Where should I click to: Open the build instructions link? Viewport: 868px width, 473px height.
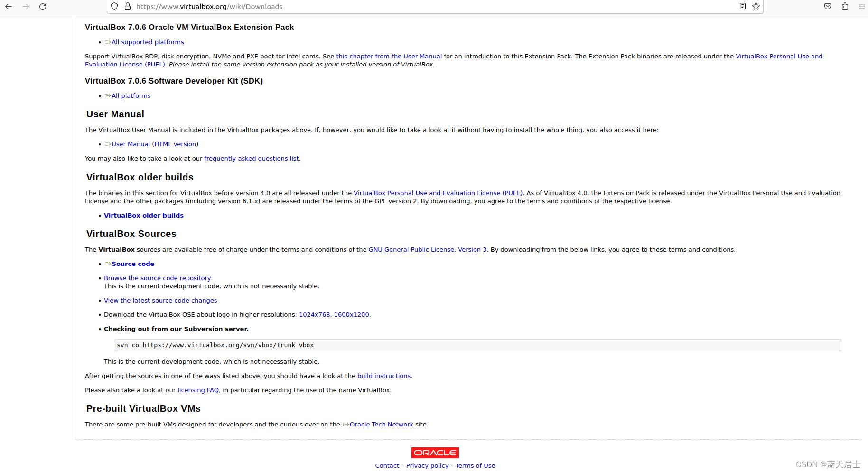click(384, 376)
